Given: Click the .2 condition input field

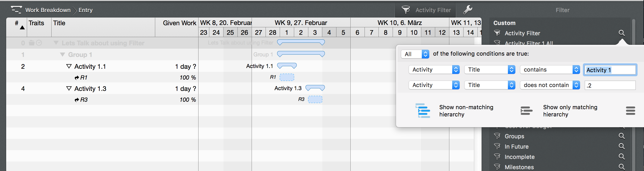Looking at the screenshot, I should 610,85.
